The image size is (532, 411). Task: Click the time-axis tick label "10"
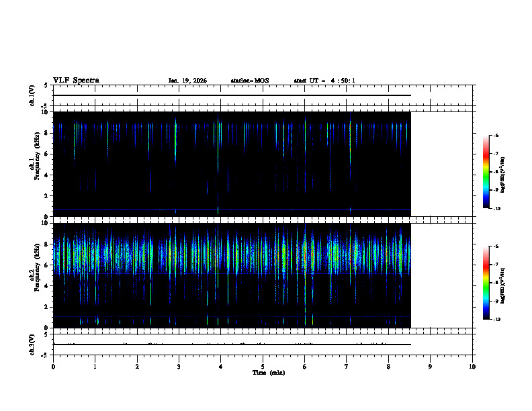pos(472,367)
